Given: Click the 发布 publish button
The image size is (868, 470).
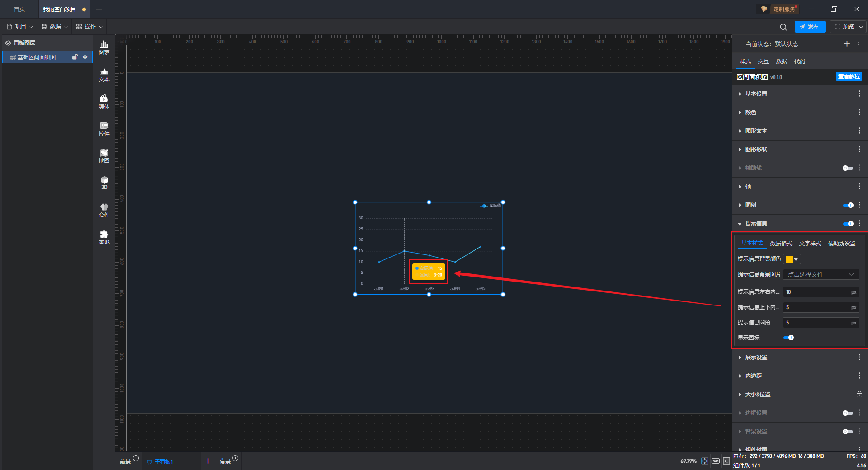Looking at the screenshot, I should click(810, 27).
